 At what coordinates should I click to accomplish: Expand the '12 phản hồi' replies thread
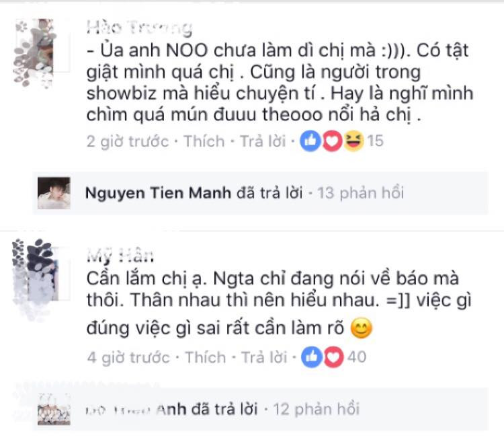coord(317,409)
